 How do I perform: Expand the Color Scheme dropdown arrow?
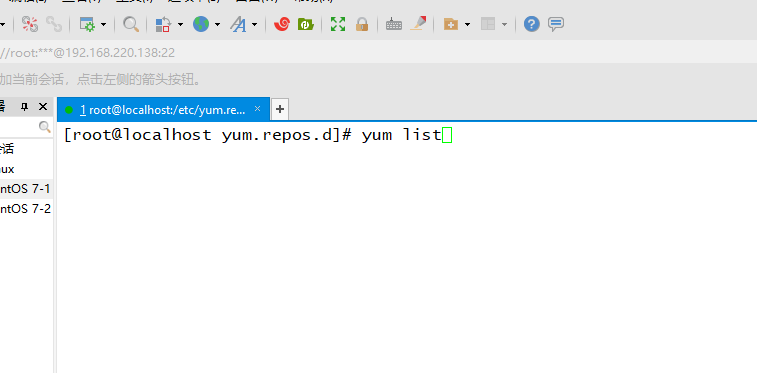tap(180, 24)
